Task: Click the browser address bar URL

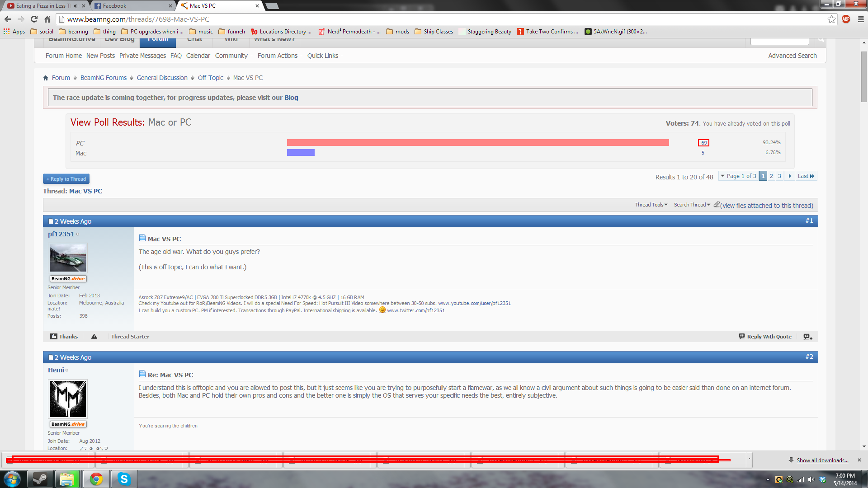Action: coord(138,19)
